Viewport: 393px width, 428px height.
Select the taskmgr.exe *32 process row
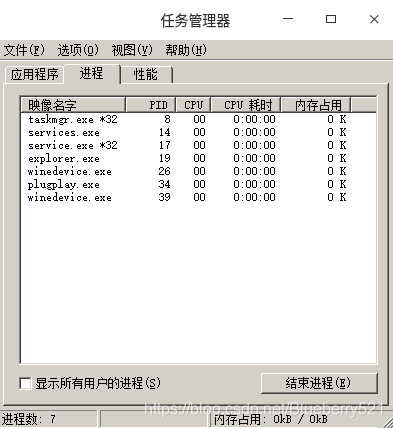pos(198,119)
